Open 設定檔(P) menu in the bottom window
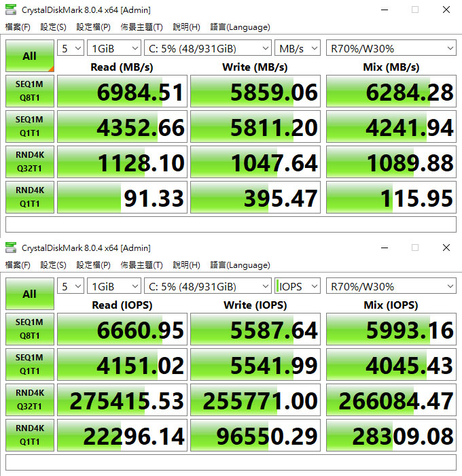 point(94,265)
